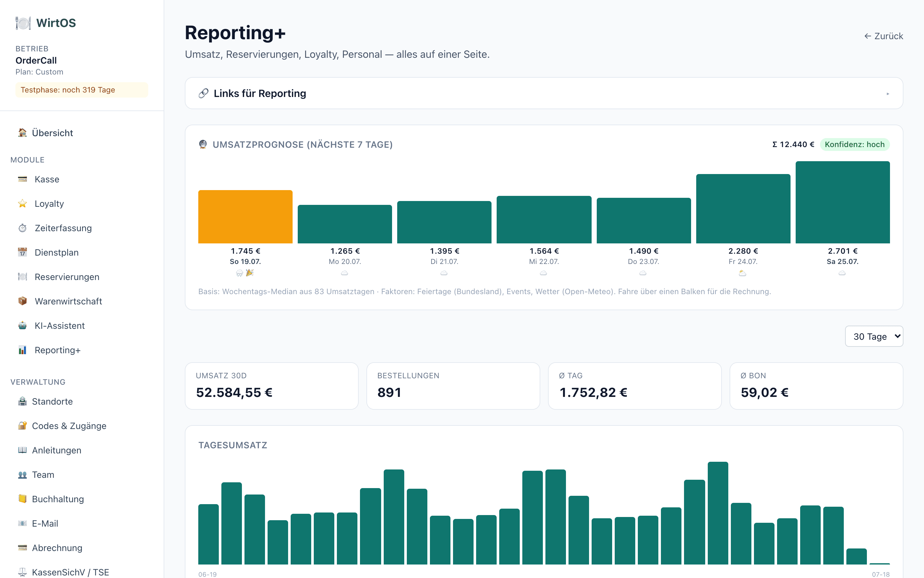The image size is (924, 578).
Task: Click the party popper icon under So 19.07.
Action: pos(250,273)
